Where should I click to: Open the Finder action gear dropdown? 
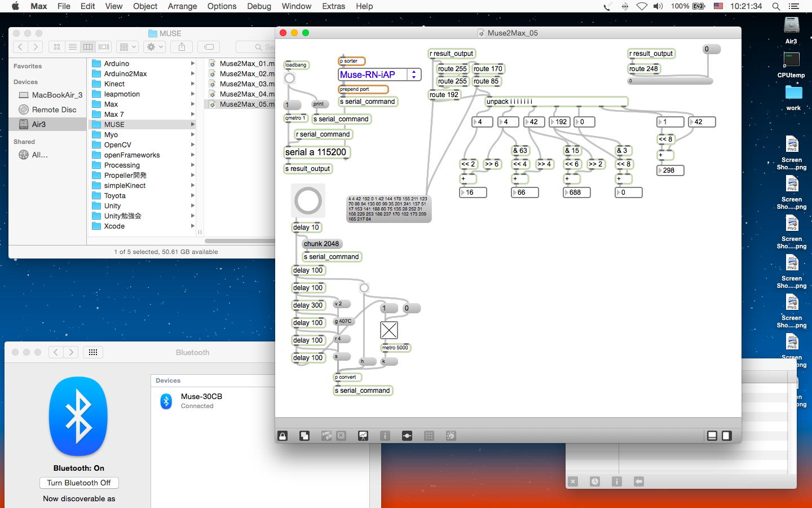point(154,47)
